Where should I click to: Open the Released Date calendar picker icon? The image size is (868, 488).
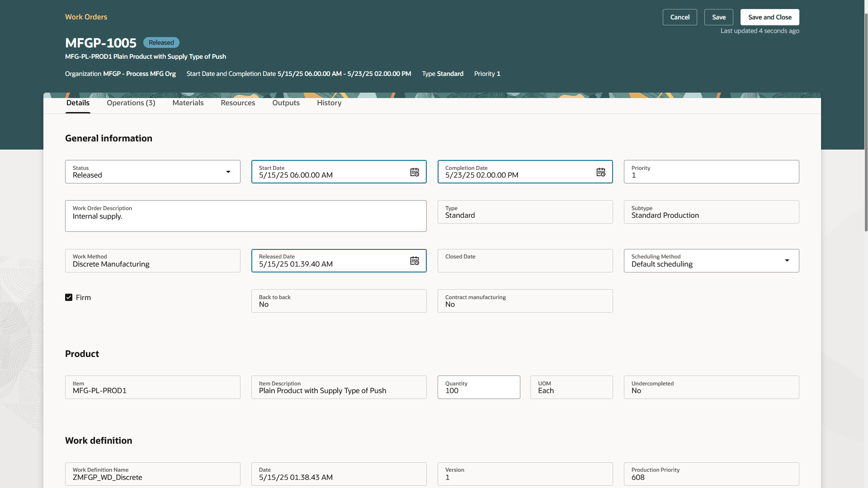415,261
